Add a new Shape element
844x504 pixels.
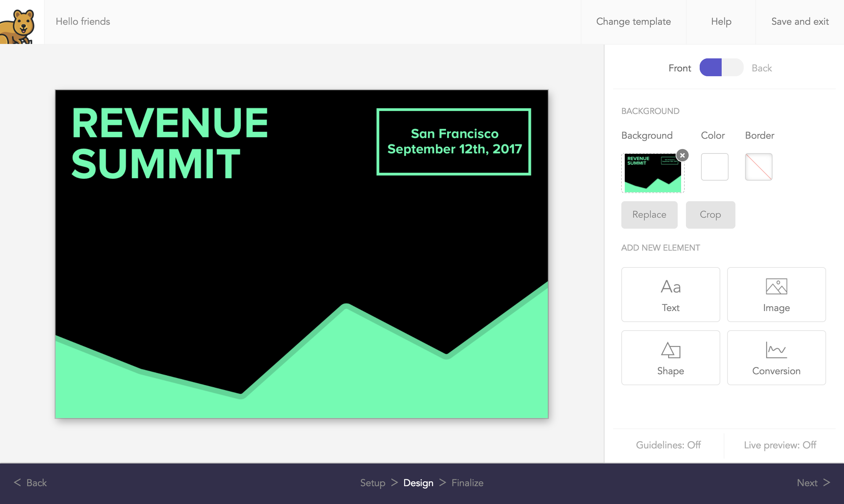pyautogui.click(x=670, y=358)
